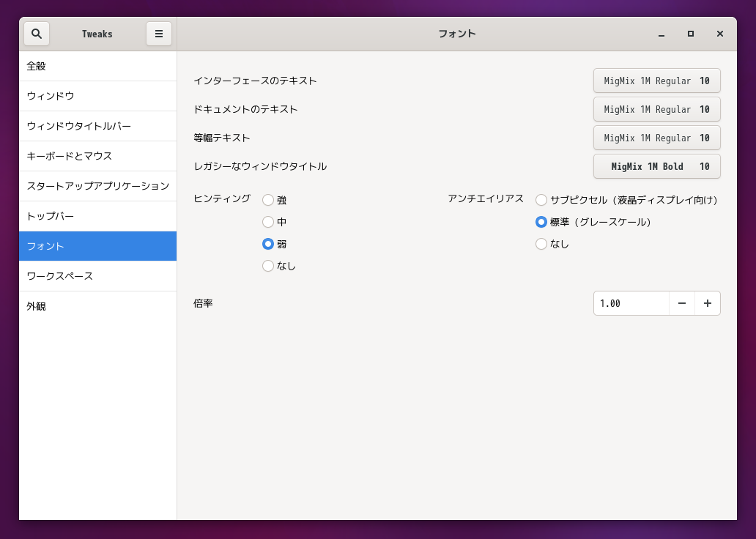Decrease scaling factor with minus button
The width and height of the screenshot is (756, 539).
coord(682,303)
